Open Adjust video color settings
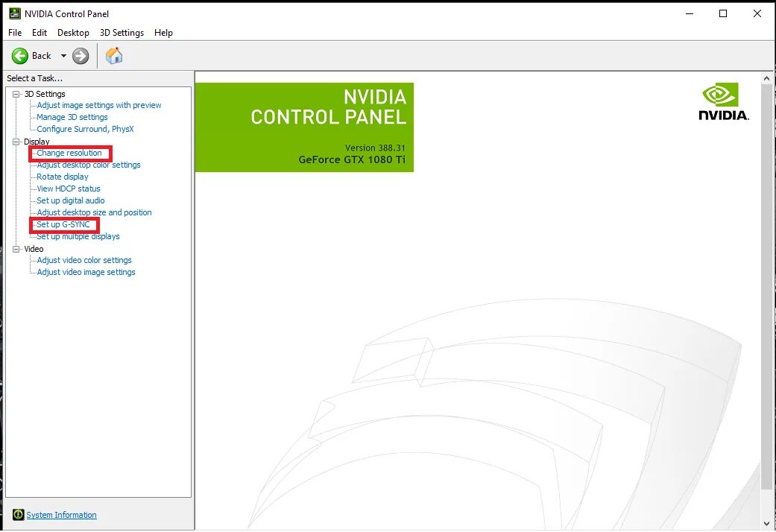Screen dimensions: 776x532 pyautogui.click(x=84, y=260)
